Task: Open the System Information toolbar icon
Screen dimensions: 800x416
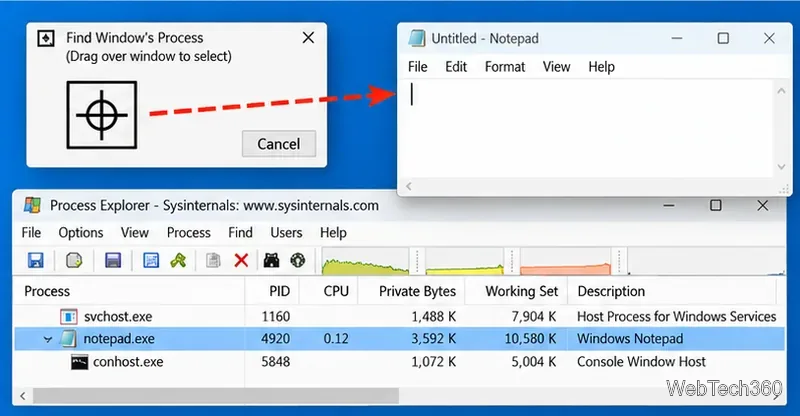Action: (113, 261)
